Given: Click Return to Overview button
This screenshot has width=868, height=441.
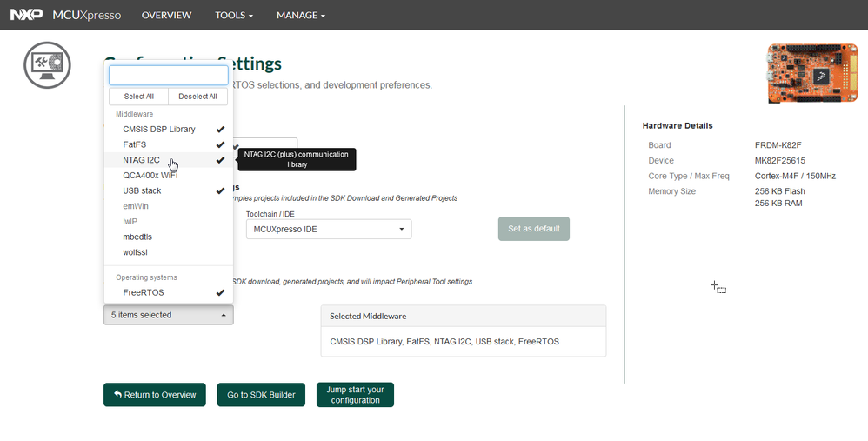Looking at the screenshot, I should (155, 395).
